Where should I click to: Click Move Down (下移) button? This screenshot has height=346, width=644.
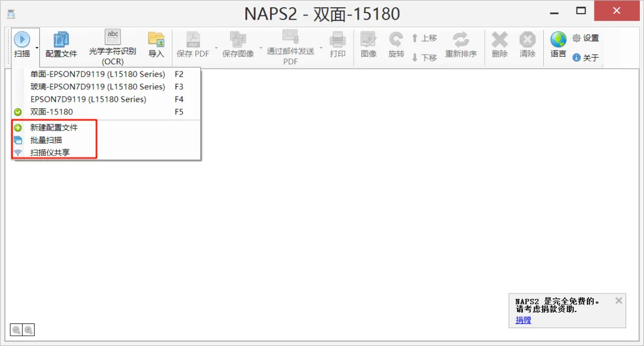point(425,57)
